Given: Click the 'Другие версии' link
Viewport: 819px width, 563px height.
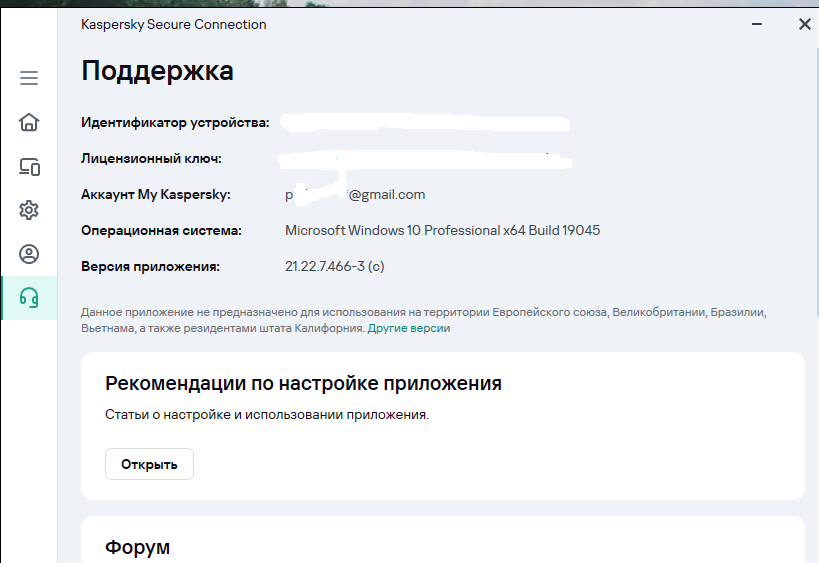Looking at the screenshot, I should pos(408,328).
